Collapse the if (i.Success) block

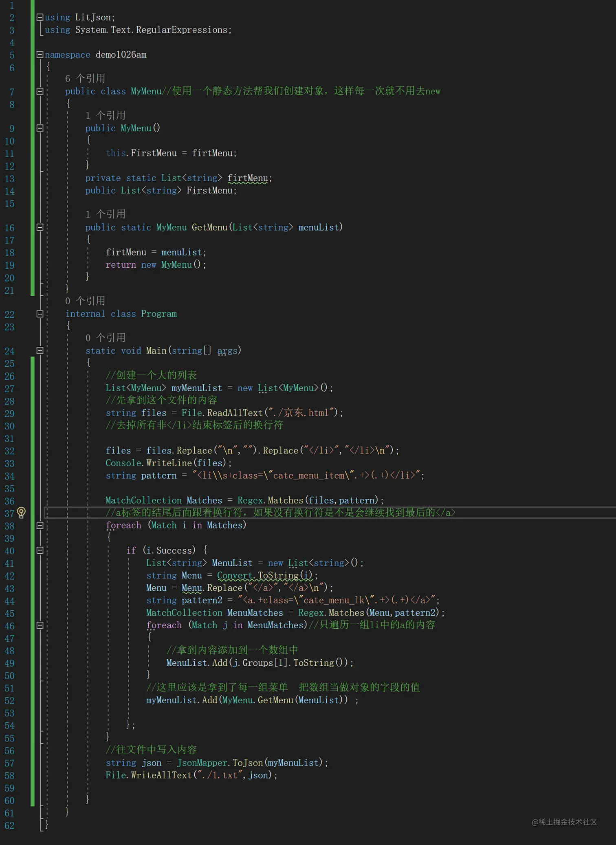coord(40,550)
